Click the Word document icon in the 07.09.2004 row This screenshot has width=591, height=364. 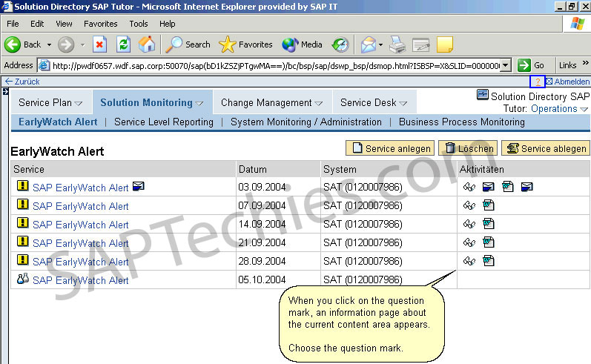tap(489, 205)
